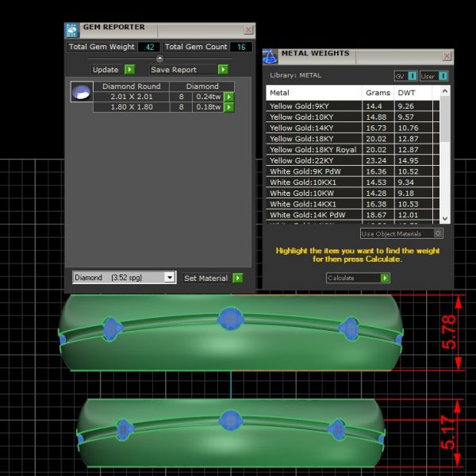The width and height of the screenshot is (476, 476).
Task: Close the Metal Weights panel
Action: pyautogui.click(x=447, y=56)
